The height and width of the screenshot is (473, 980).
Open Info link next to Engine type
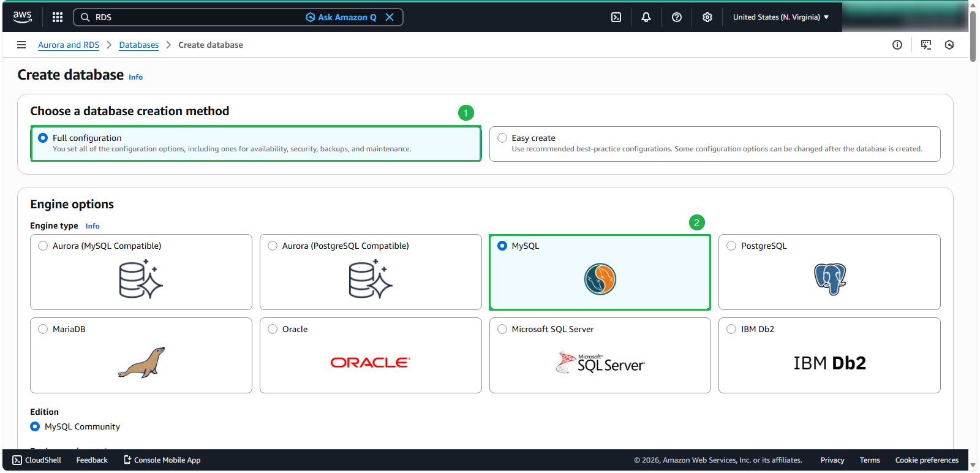(92, 226)
